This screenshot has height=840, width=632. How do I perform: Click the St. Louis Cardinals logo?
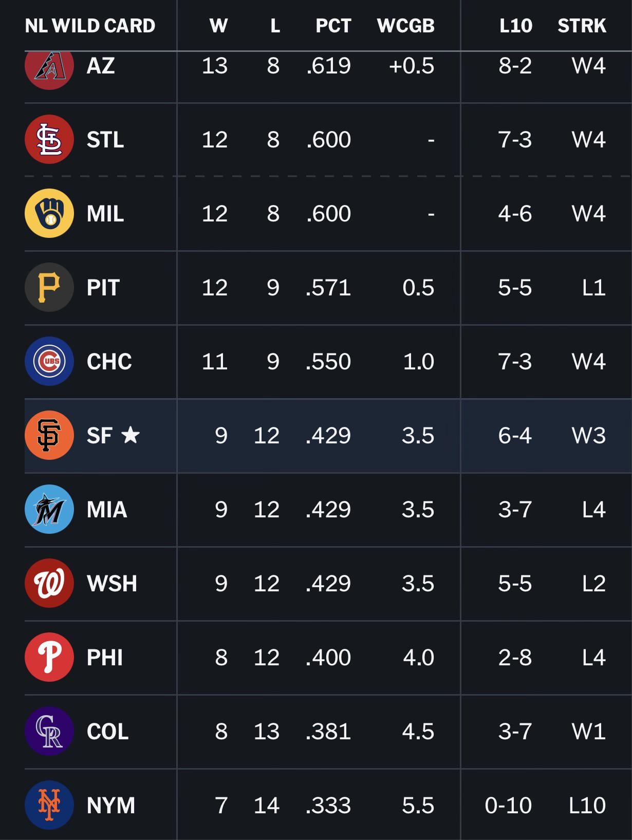49,140
